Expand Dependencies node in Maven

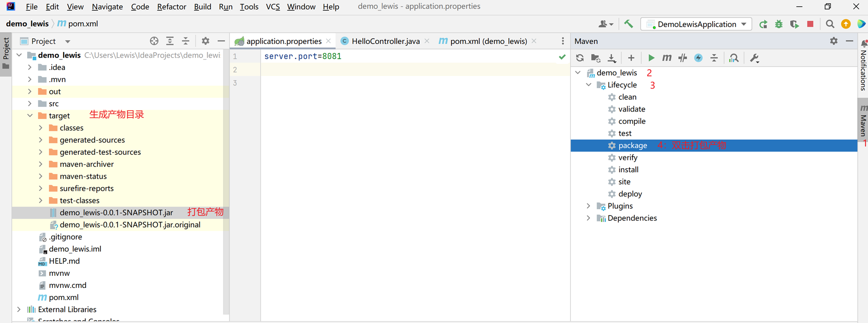[588, 218]
